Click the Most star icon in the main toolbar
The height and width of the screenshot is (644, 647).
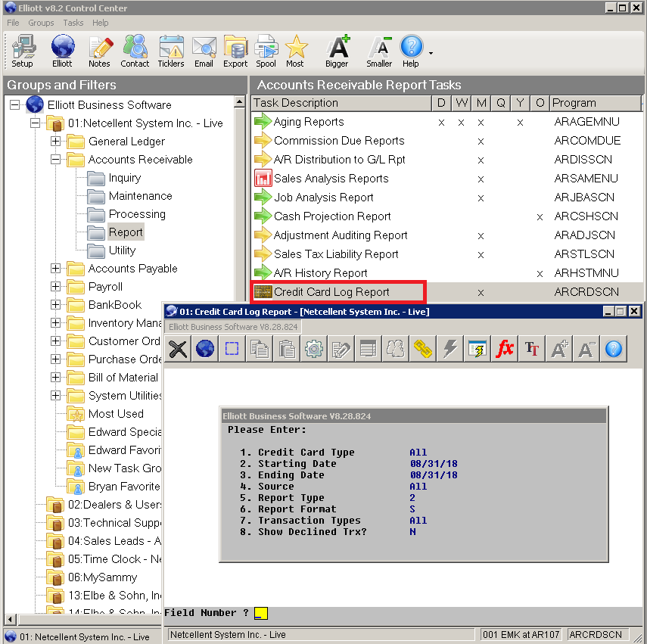[295, 51]
